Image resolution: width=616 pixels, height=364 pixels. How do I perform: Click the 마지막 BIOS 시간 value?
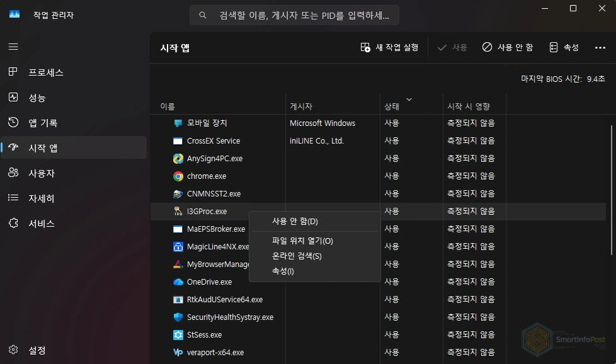(x=596, y=79)
